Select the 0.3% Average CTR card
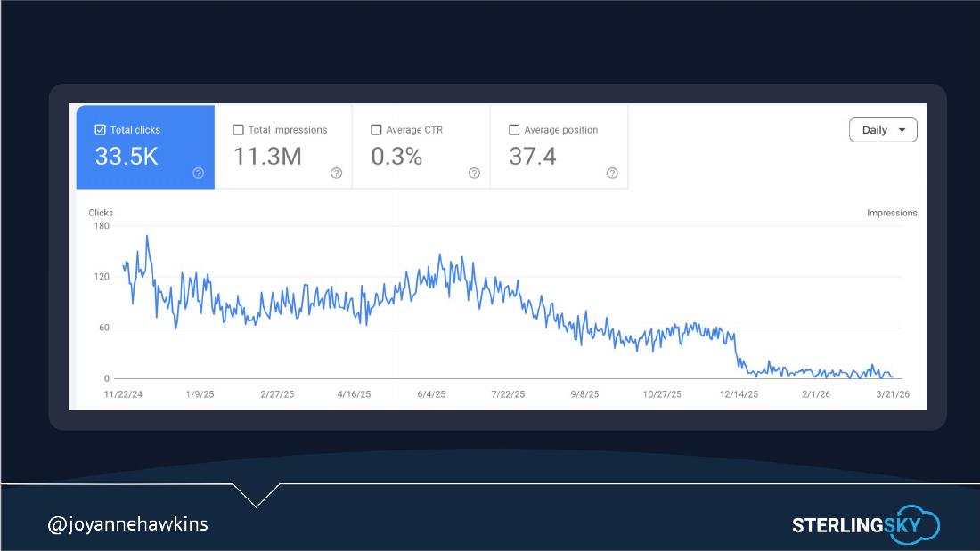This screenshot has width=980, height=551. pyautogui.click(x=422, y=147)
